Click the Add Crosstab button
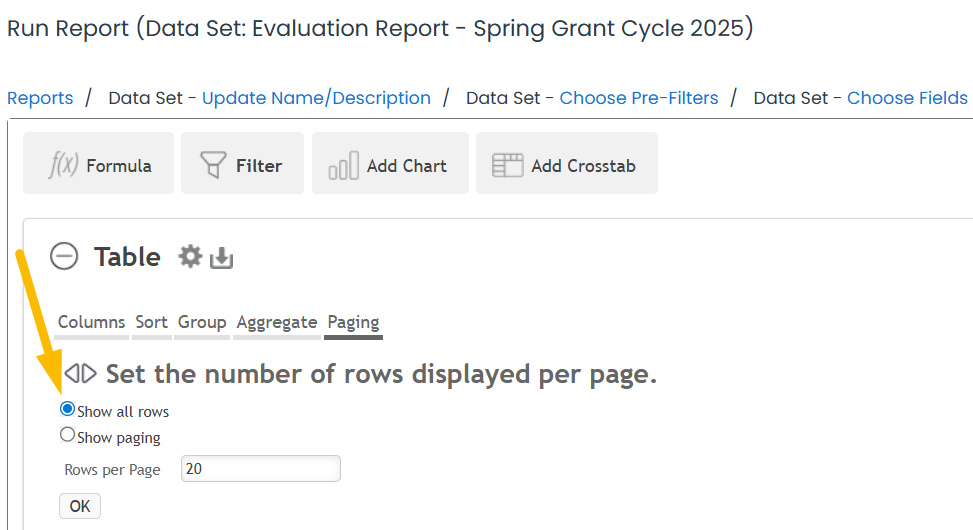Viewport: 973px width, 530px height. [567, 163]
